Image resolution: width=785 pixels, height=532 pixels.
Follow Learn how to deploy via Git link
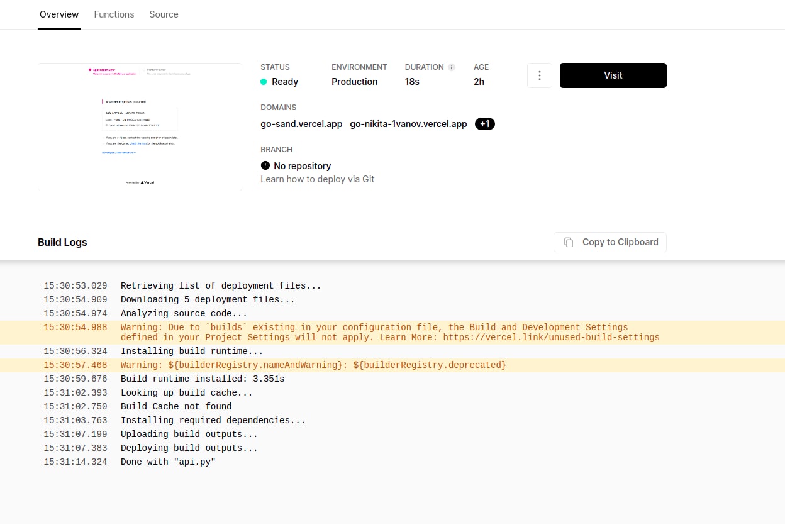318,179
